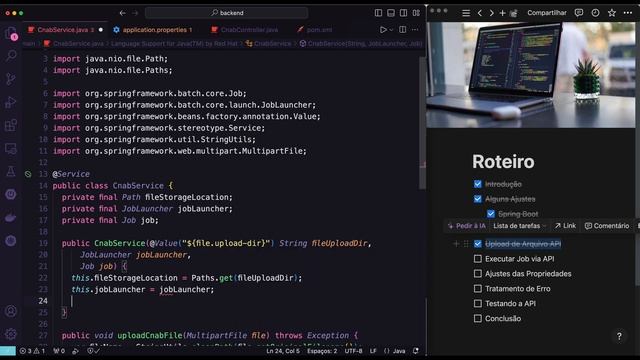Check the Executar Job via API checkbox
This screenshot has width=640, height=360.
pyautogui.click(x=478, y=259)
